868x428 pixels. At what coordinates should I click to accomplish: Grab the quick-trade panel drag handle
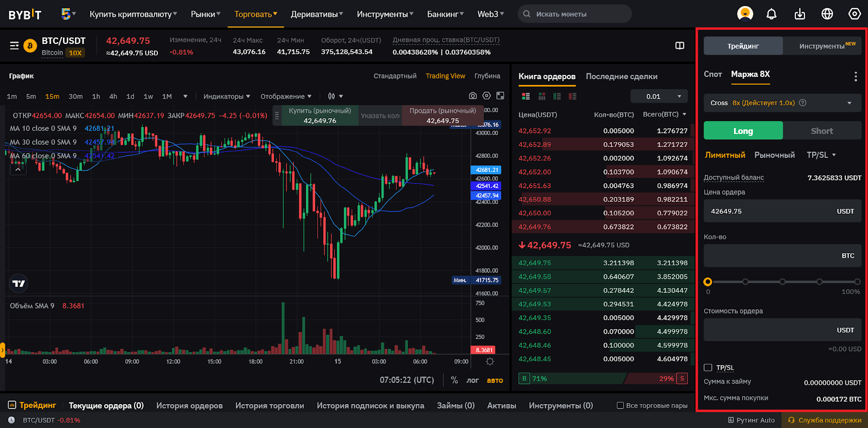click(x=277, y=116)
